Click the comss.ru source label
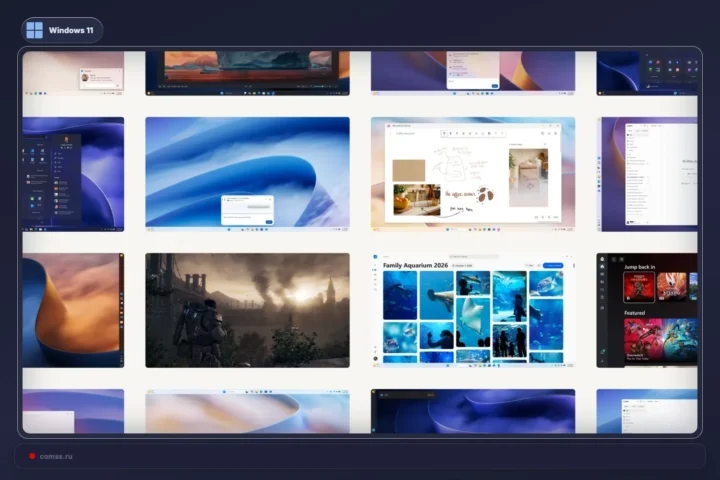 click(x=56, y=456)
